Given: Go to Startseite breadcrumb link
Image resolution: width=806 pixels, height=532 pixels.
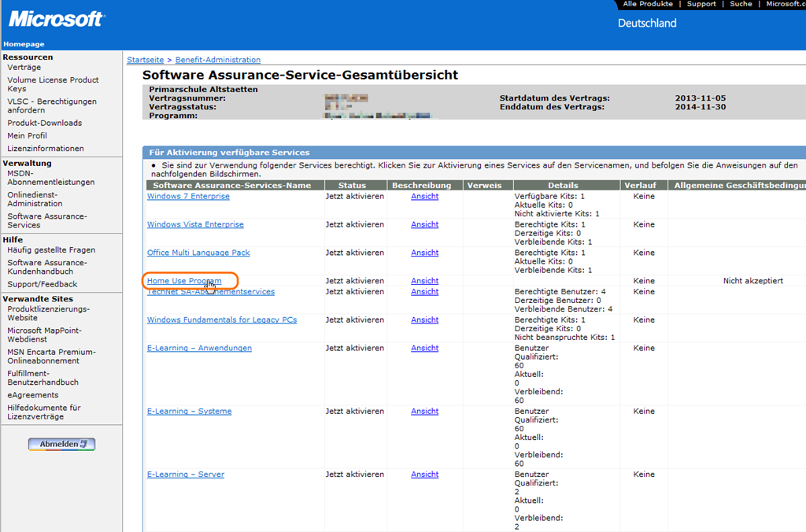Looking at the screenshot, I should point(145,60).
